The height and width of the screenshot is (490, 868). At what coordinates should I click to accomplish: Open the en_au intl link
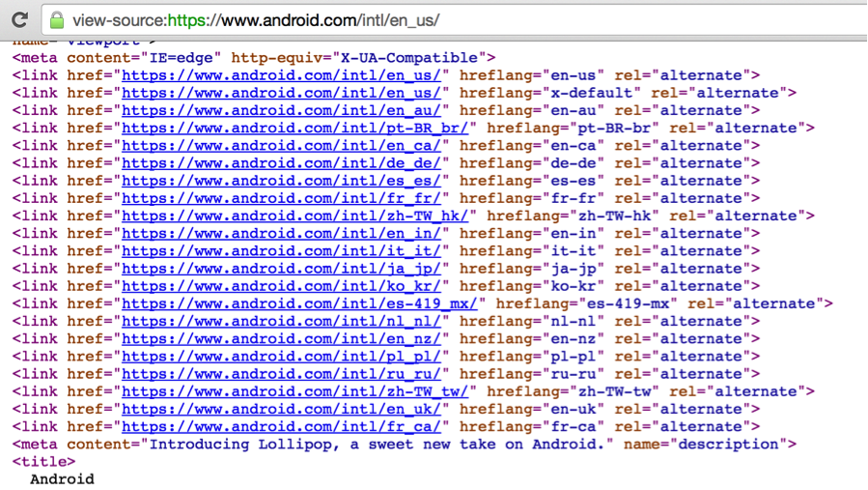pyautogui.click(x=281, y=110)
